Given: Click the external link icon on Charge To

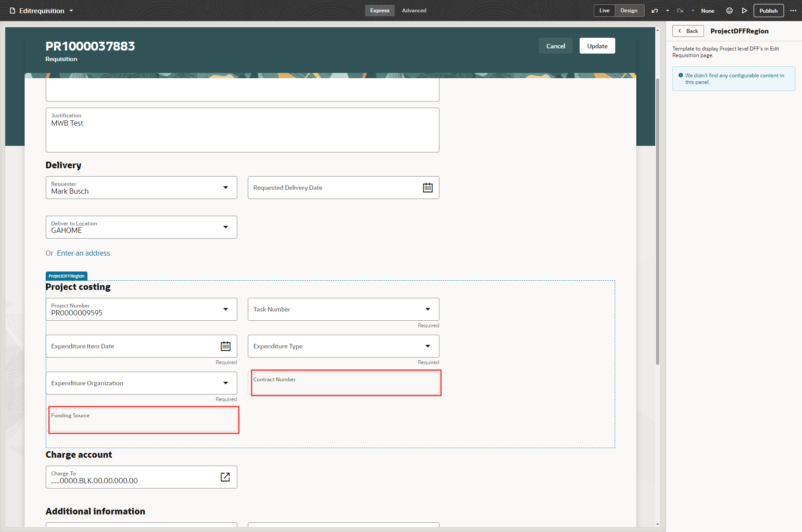Looking at the screenshot, I should 225,477.
